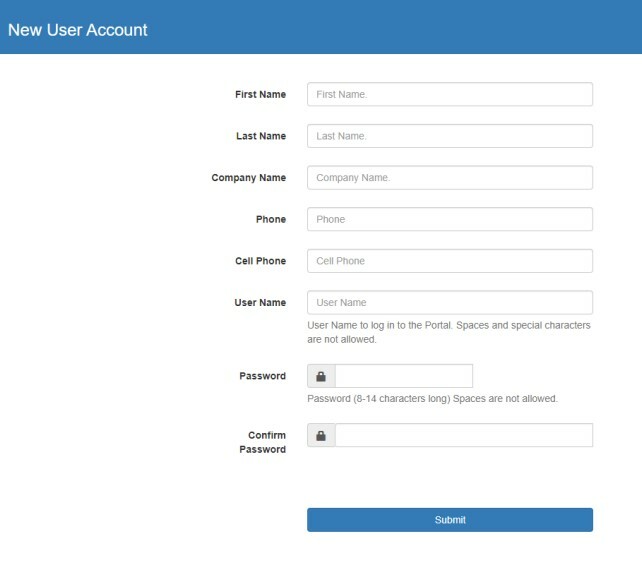642x575 pixels.
Task: Click the New User Account header title
Action: click(x=78, y=30)
